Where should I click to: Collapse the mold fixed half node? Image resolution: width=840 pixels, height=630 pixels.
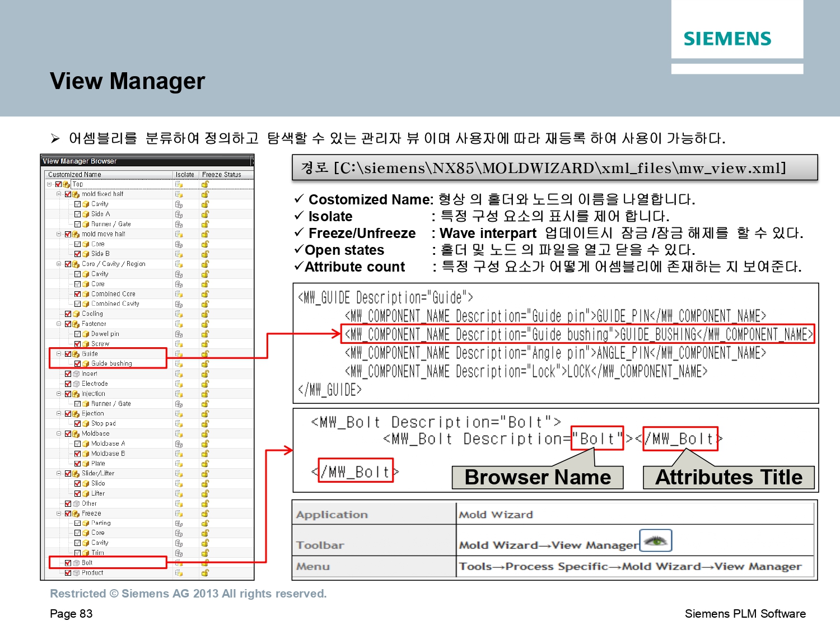point(59,194)
